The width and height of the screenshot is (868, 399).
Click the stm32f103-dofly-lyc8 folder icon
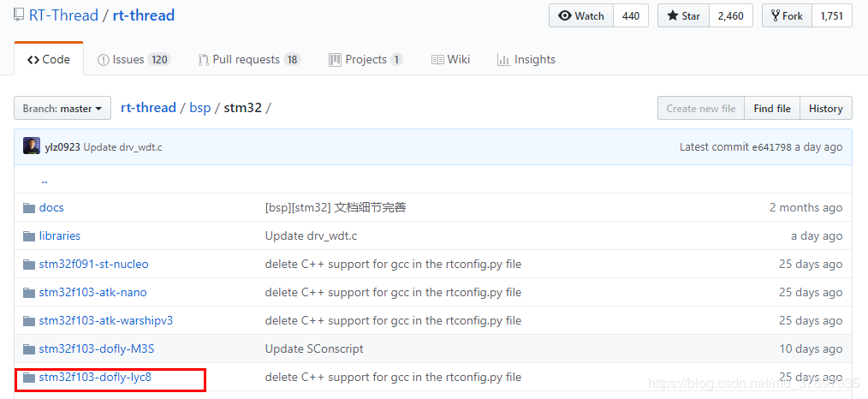coord(29,378)
